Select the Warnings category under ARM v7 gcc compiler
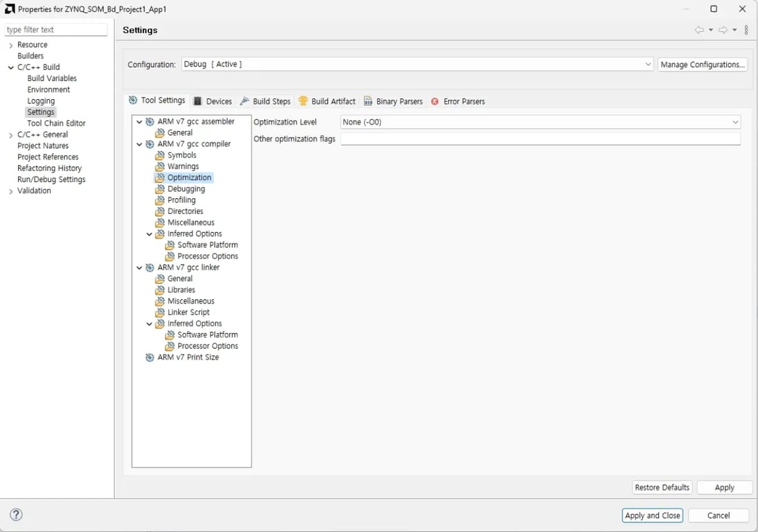Image resolution: width=758 pixels, height=532 pixels. click(183, 166)
